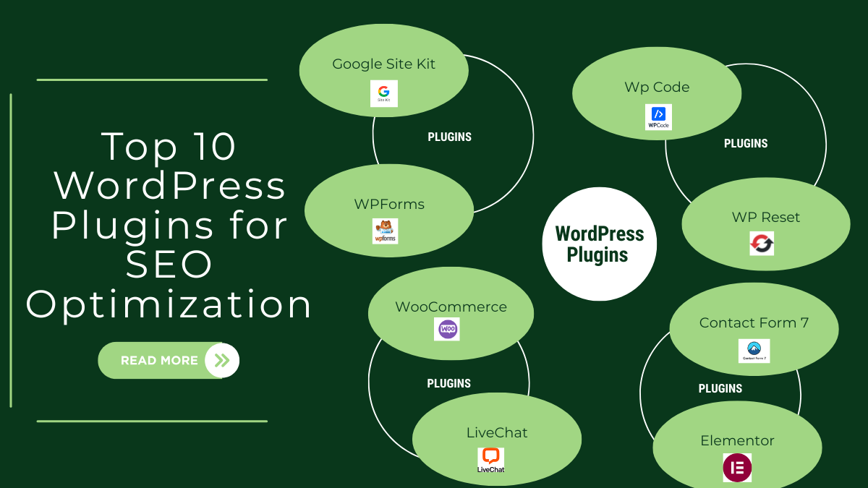The image size is (868, 488).
Task: Select the red Elementor E icon
Action: click(737, 468)
